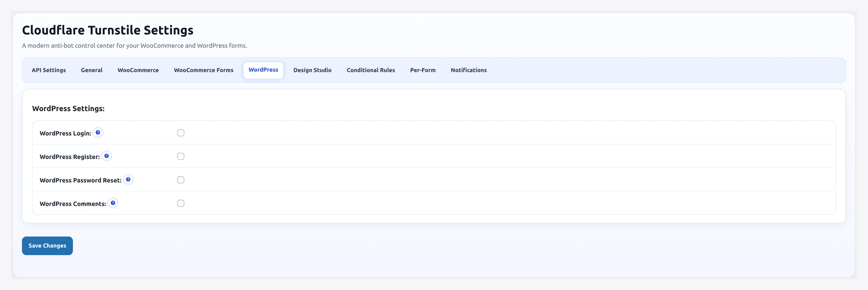868x290 pixels.
Task: Open help tooltip for WordPress Password Reset
Action: tap(128, 179)
